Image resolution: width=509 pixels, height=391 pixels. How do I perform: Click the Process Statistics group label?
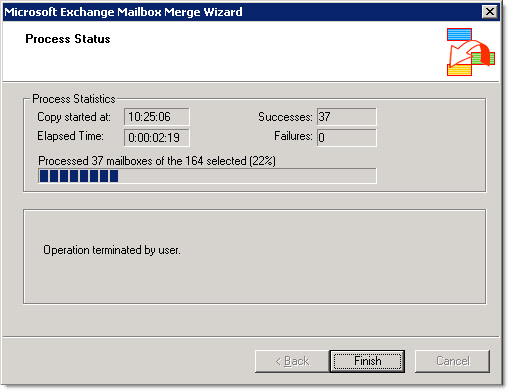point(74,99)
